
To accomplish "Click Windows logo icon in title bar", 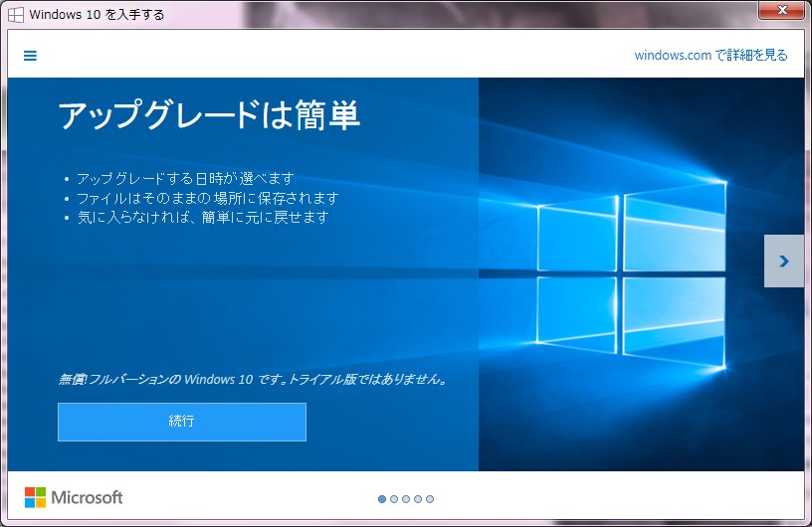I will [x=16, y=15].
